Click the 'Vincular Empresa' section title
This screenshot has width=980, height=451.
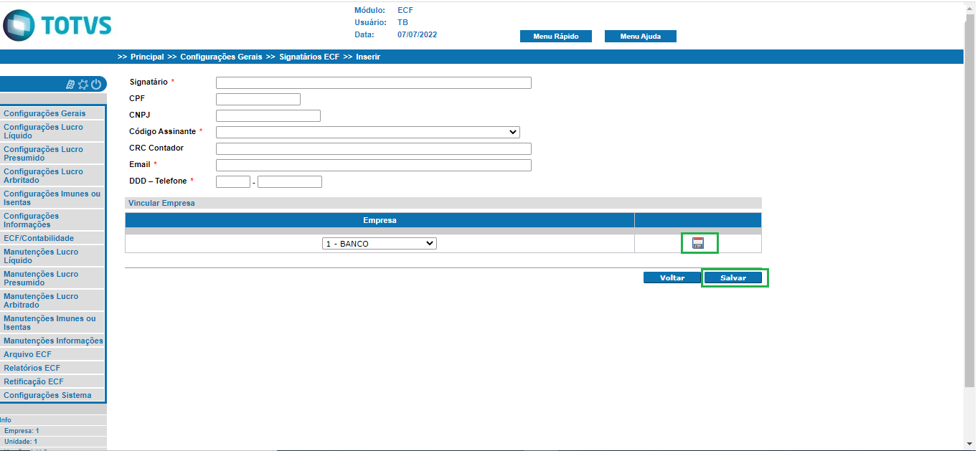click(161, 203)
